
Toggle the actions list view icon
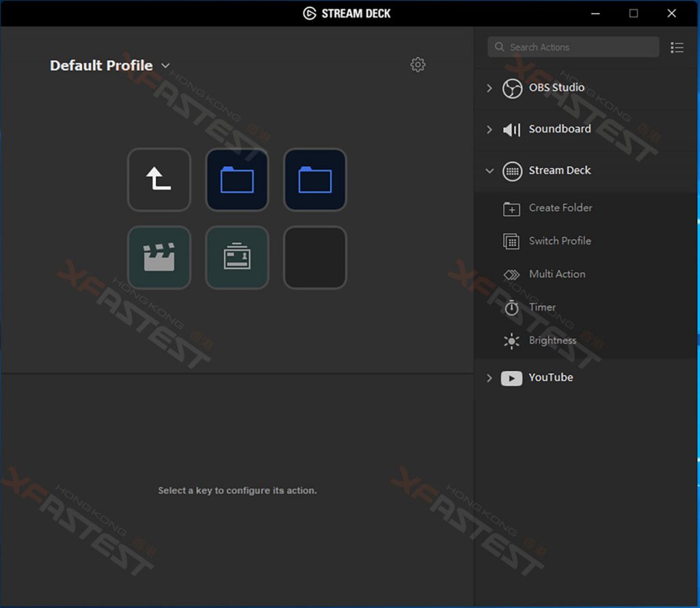(677, 47)
